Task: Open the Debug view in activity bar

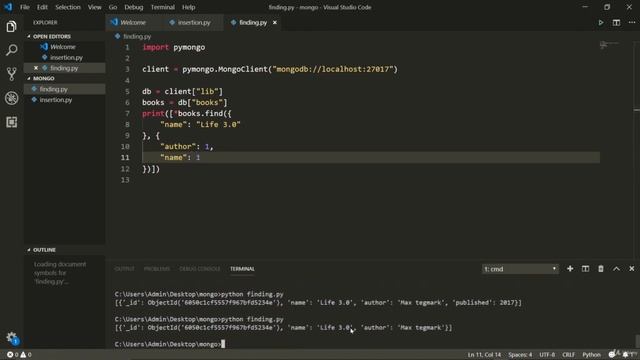Action: (x=11, y=98)
